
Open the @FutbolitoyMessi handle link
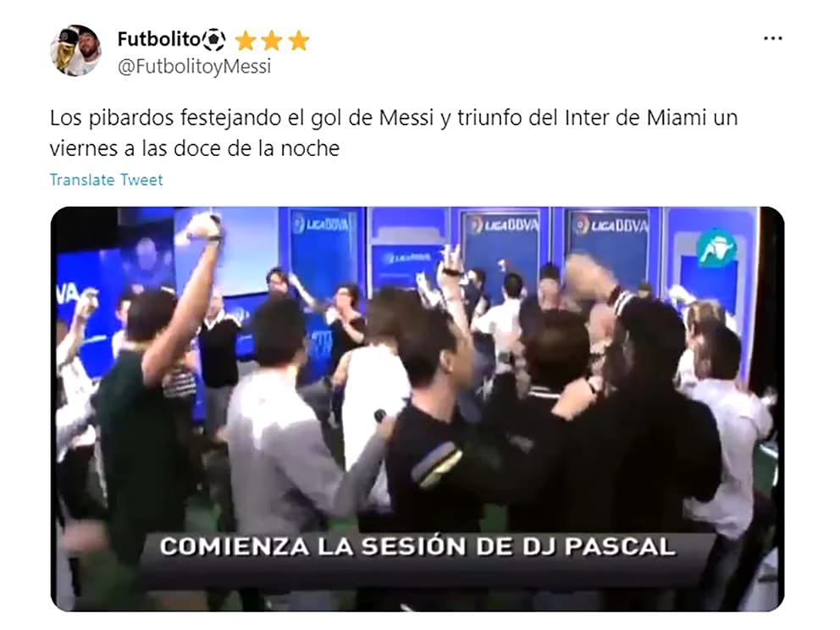(x=194, y=67)
